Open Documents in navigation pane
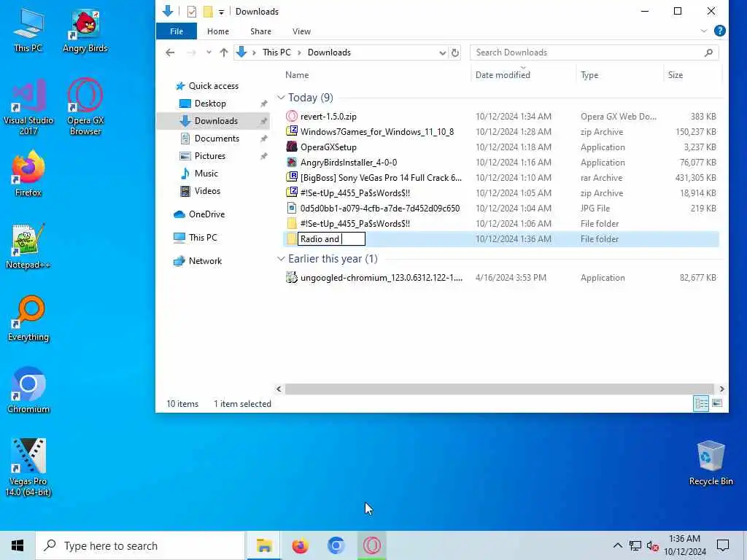 (x=217, y=139)
